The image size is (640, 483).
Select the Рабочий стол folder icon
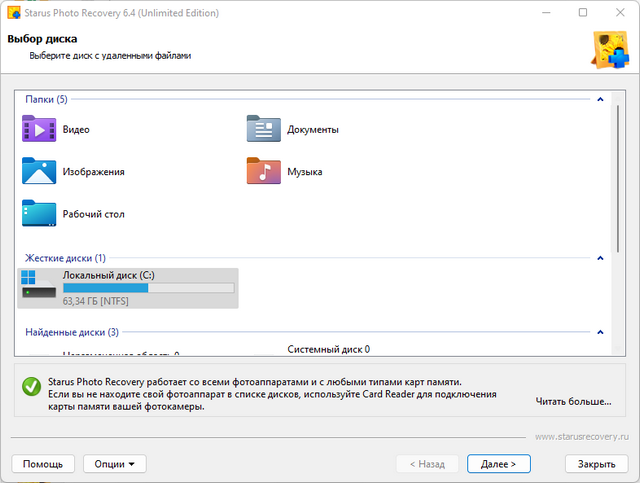pos(39,213)
